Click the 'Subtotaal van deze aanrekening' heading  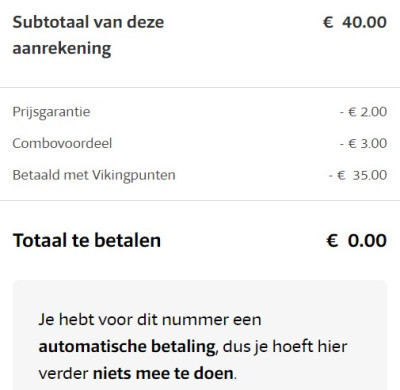[88, 35]
